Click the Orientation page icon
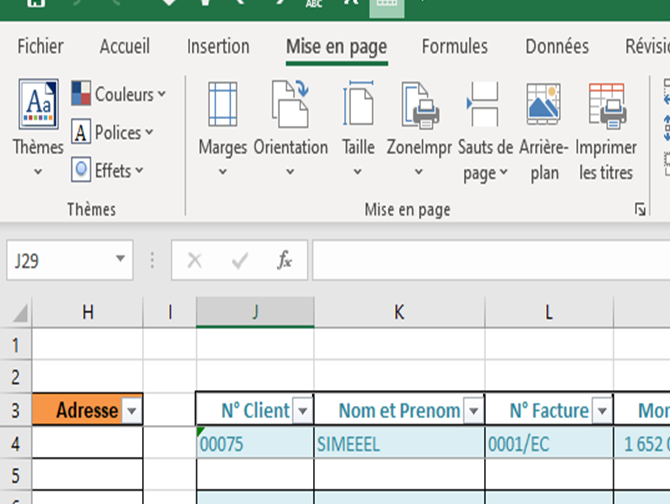 click(291, 104)
